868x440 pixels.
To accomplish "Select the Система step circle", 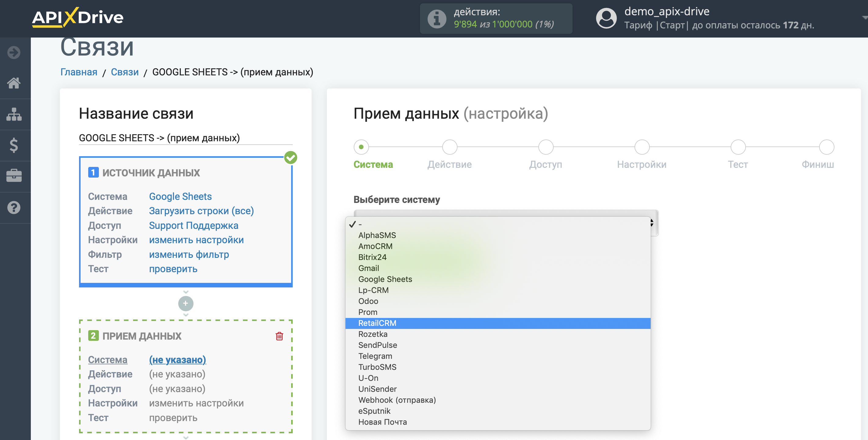I will [361, 147].
